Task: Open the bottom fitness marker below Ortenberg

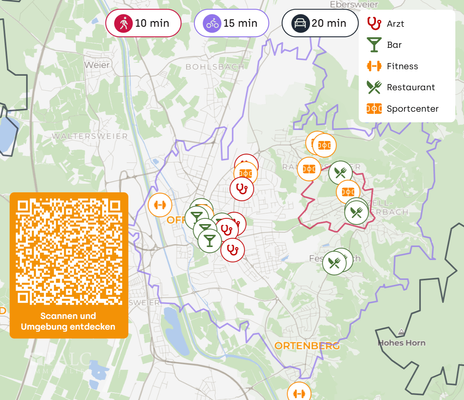Action: pos(299,392)
